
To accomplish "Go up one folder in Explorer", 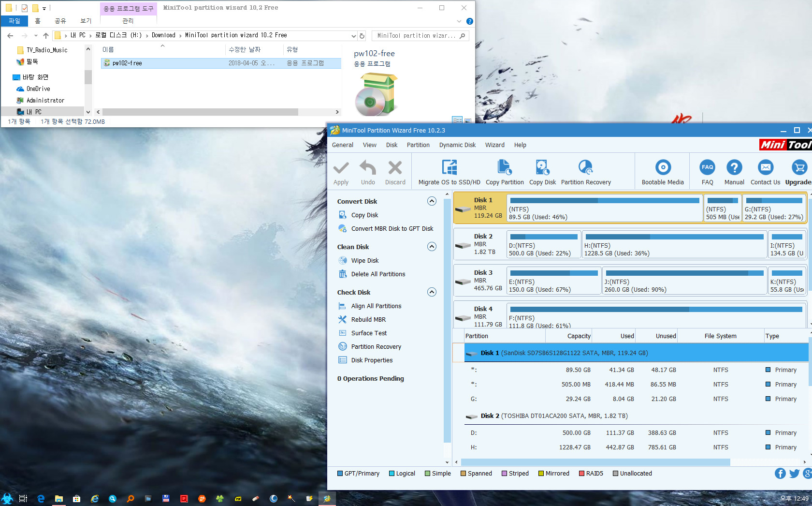I will (45, 36).
